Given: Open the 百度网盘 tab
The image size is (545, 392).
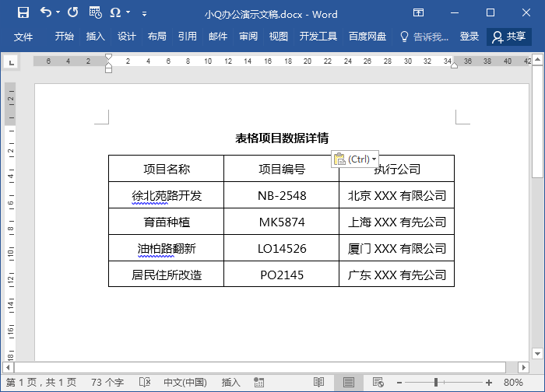Looking at the screenshot, I should click(367, 37).
